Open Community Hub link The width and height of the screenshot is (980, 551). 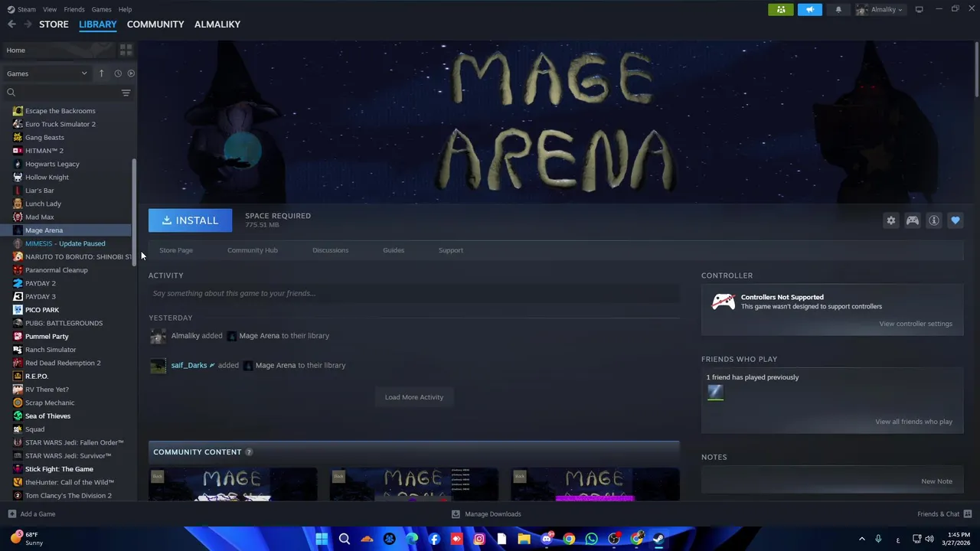[x=253, y=250]
